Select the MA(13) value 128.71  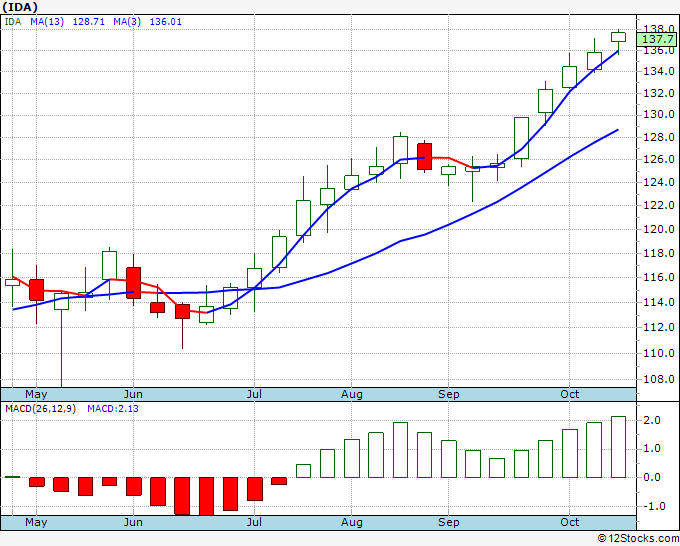pos(88,22)
